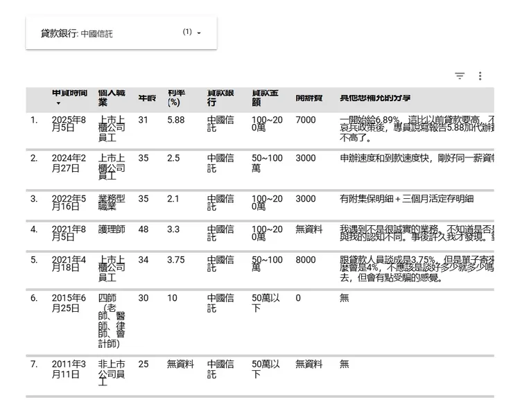The image size is (513, 420).
Task: Select date cell 2021年8月5日
Action: 69,233
